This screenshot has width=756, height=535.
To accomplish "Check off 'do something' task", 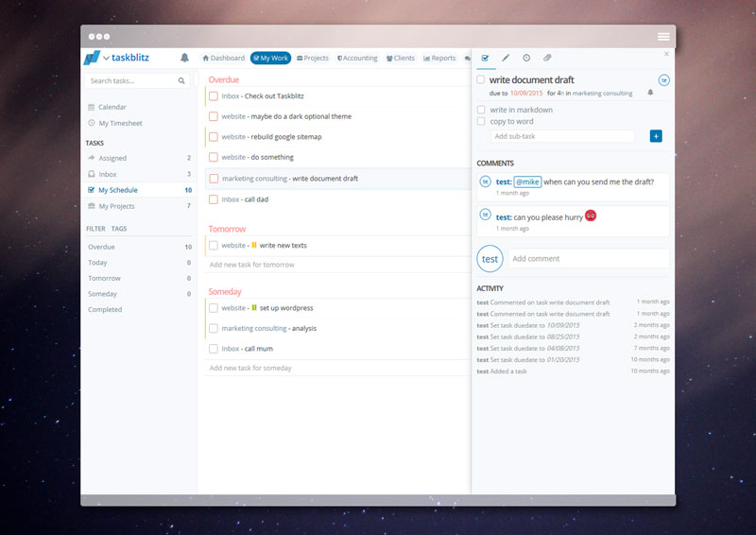I will (214, 157).
